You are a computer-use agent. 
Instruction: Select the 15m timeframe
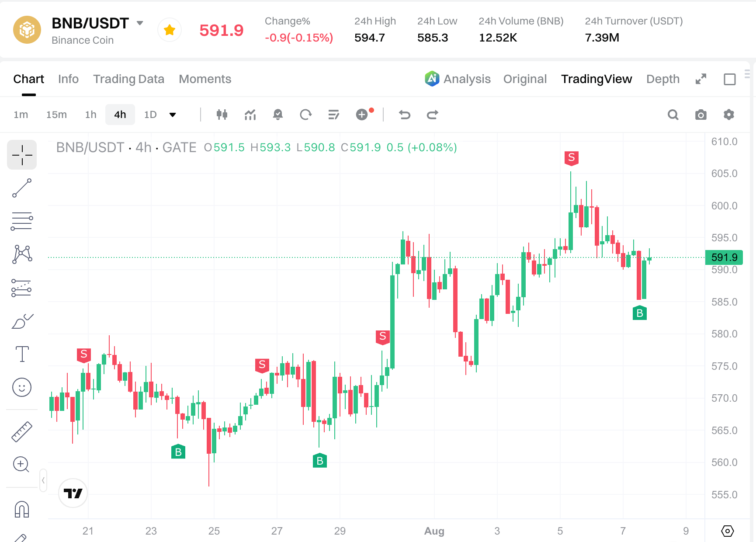coord(57,115)
